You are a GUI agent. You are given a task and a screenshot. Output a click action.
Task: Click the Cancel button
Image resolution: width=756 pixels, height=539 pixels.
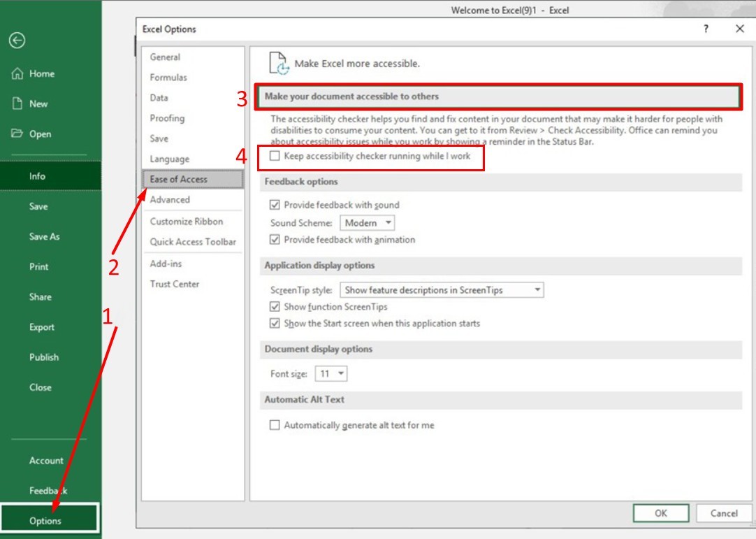pos(724,513)
